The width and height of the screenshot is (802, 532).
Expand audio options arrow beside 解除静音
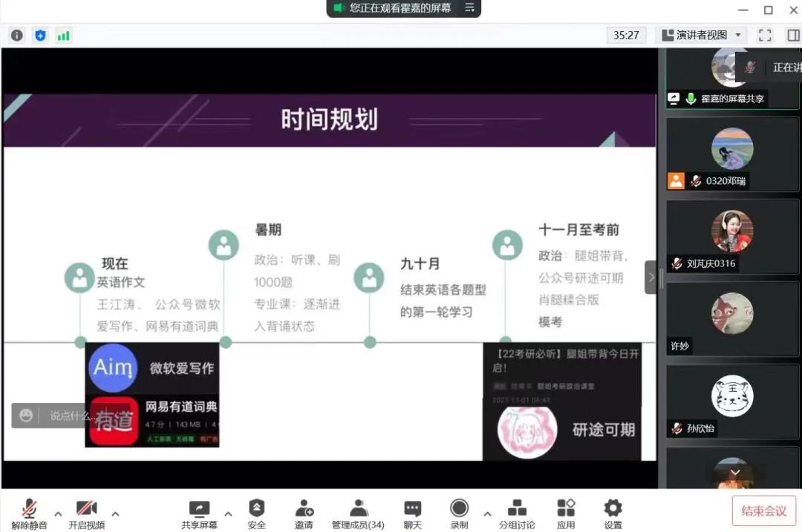click(x=58, y=513)
